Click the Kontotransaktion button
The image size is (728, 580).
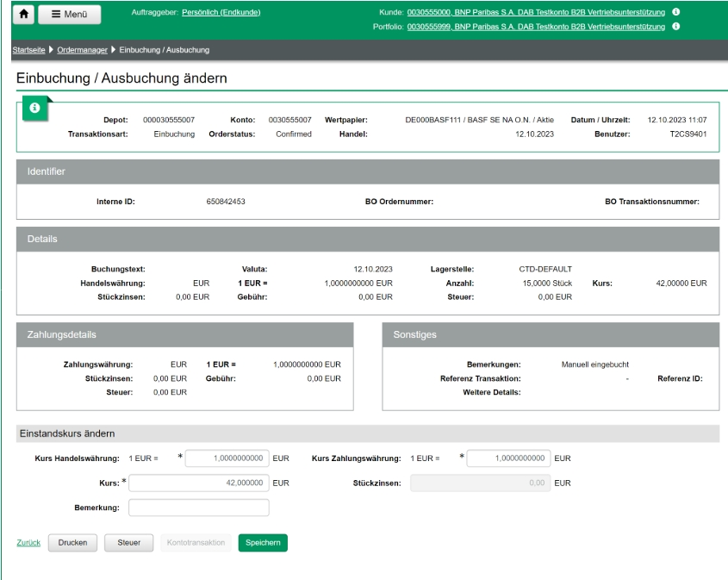196,543
